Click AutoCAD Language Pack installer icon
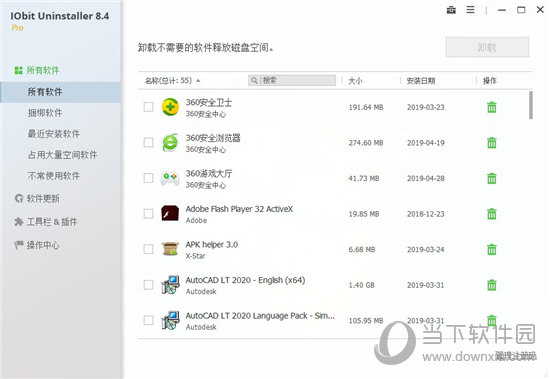550x379 pixels. [170, 320]
